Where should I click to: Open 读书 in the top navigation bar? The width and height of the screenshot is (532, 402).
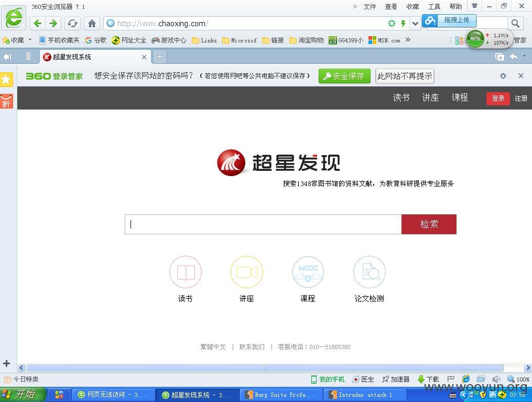[x=401, y=97]
